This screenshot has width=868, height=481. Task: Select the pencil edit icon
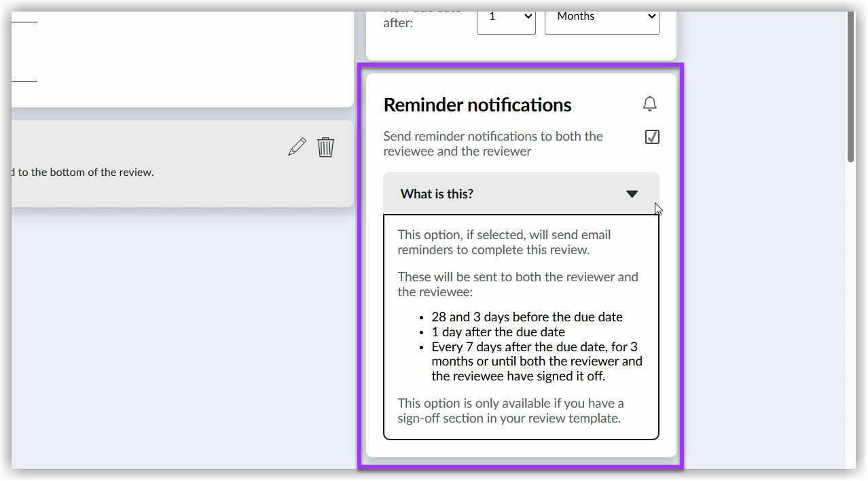[297, 146]
